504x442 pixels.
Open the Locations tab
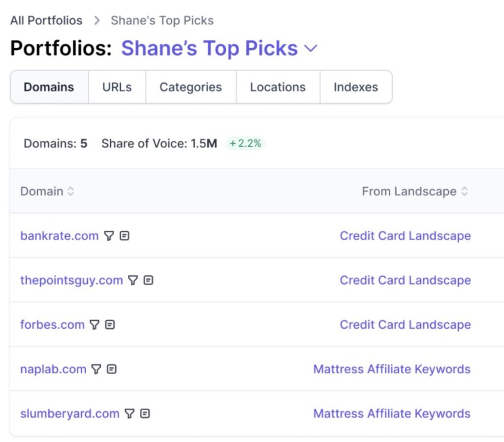278,87
